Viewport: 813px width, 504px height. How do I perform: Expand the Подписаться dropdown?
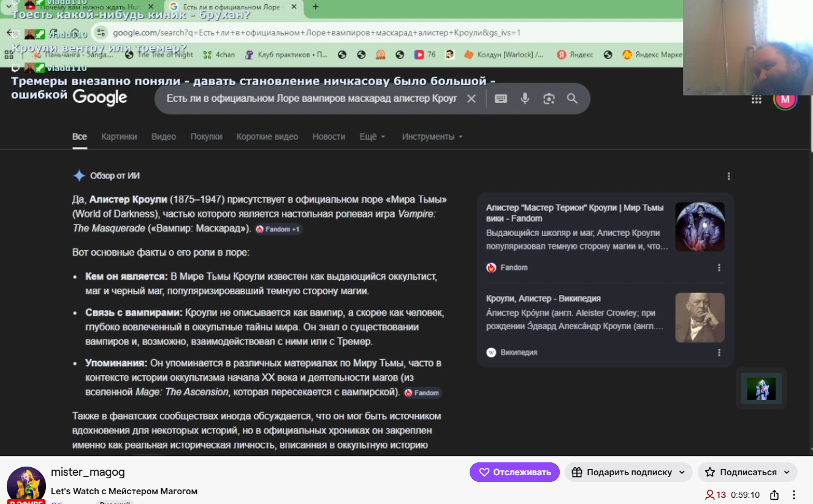click(x=747, y=472)
